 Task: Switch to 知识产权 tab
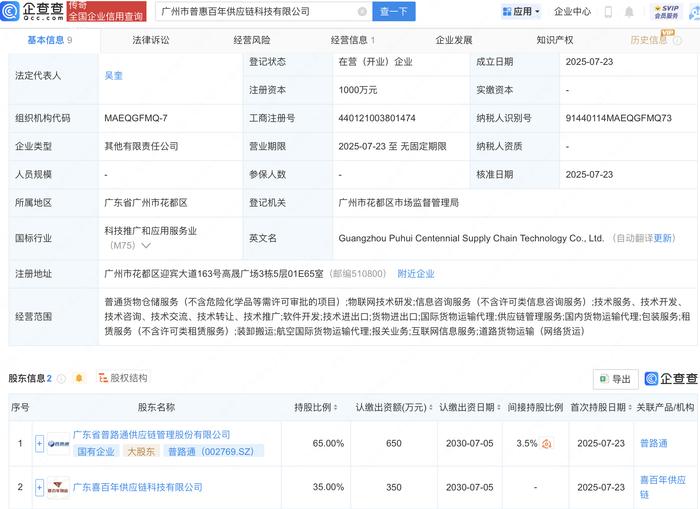[x=555, y=40]
